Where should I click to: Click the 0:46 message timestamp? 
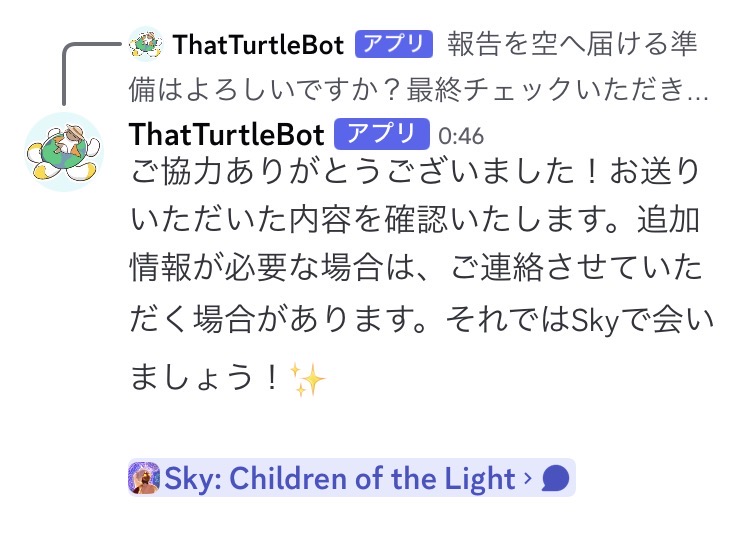(461, 136)
